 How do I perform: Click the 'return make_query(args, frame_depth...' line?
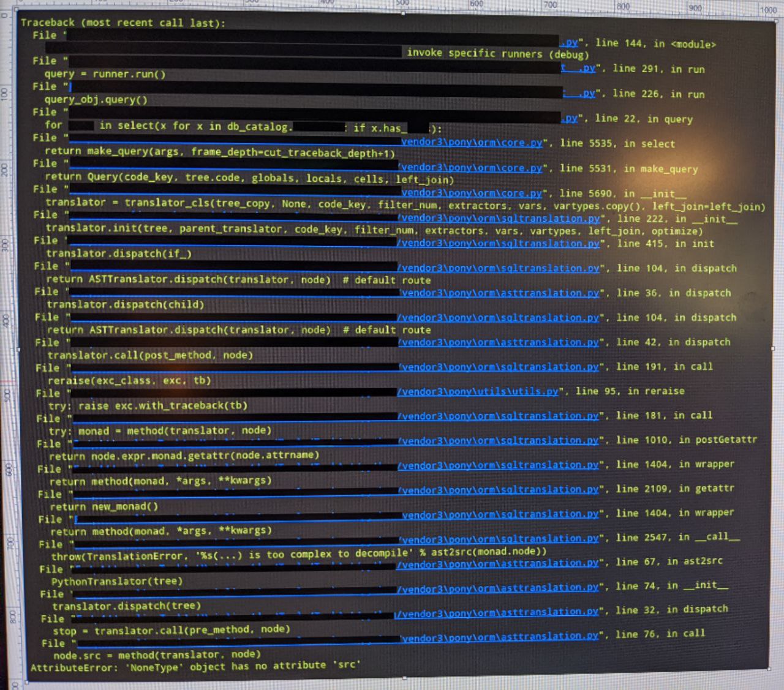(x=220, y=151)
